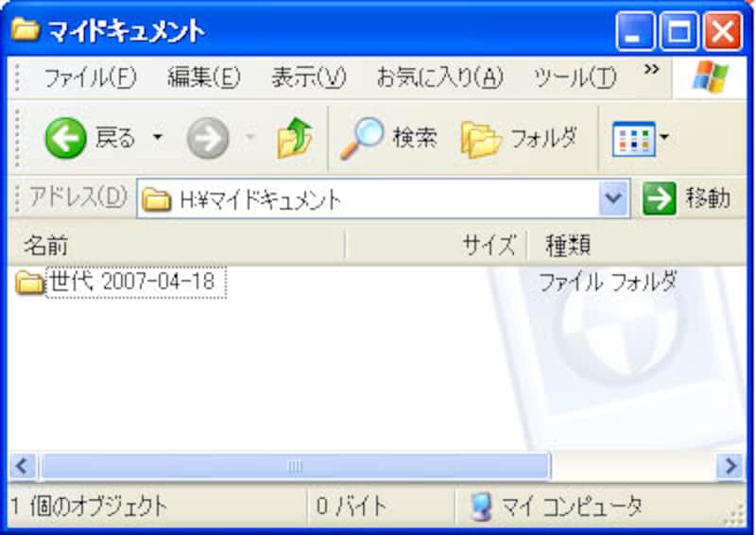Click folder icon inside address bar
This screenshot has width=756, height=535.
coord(157,199)
